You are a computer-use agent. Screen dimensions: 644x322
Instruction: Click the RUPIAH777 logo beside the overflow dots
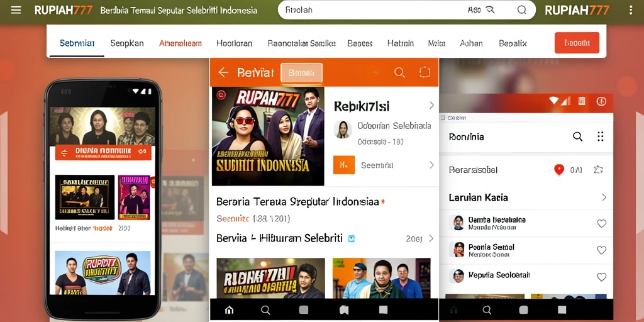(x=577, y=10)
